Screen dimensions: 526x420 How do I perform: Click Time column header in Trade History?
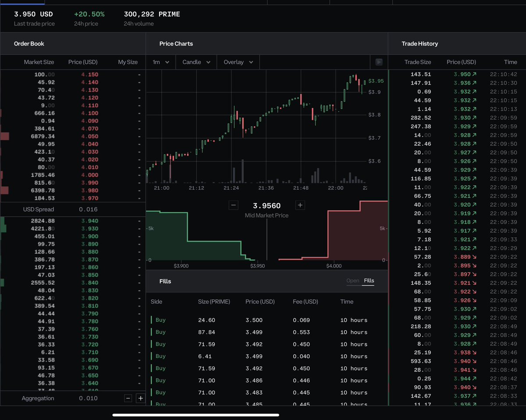point(511,62)
